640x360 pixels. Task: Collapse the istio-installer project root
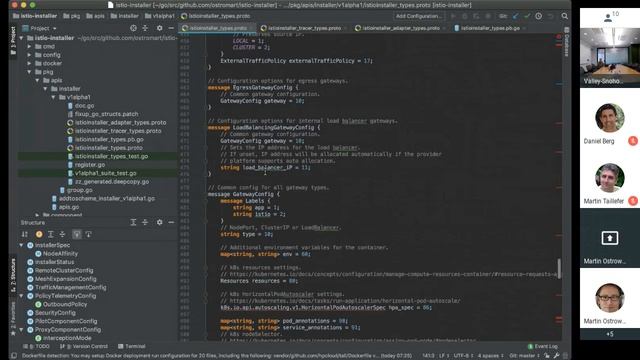click(21, 38)
